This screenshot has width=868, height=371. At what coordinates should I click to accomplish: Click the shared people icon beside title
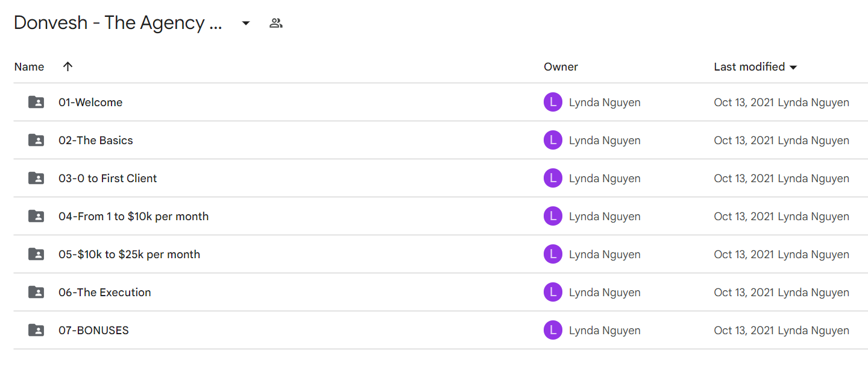coord(276,24)
